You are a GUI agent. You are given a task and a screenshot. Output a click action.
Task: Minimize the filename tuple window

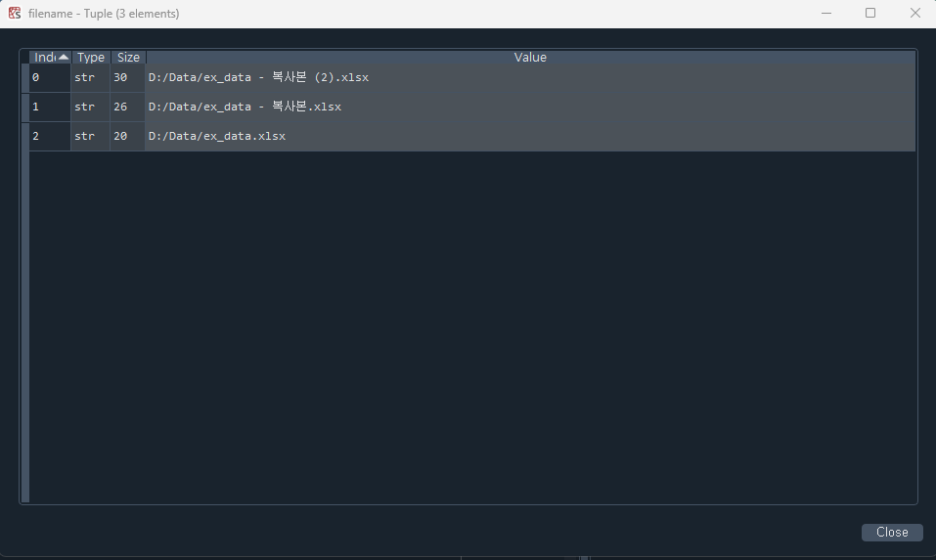[x=826, y=13]
